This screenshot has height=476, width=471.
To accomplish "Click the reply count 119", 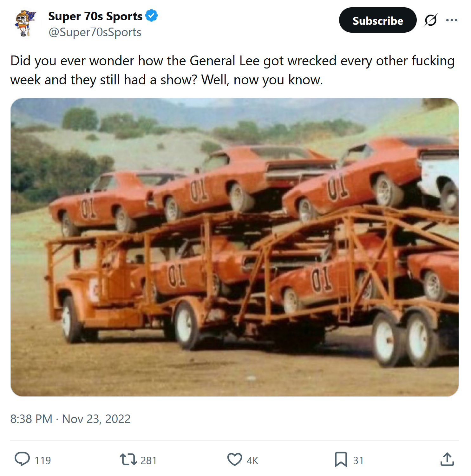I will point(43,460).
